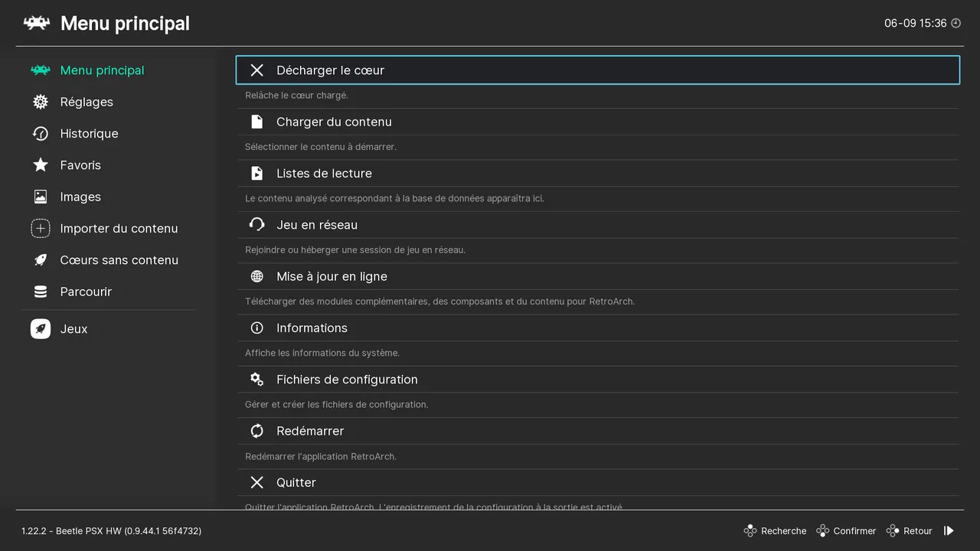Click the gears icon for Fichiers de configuration

257,380
